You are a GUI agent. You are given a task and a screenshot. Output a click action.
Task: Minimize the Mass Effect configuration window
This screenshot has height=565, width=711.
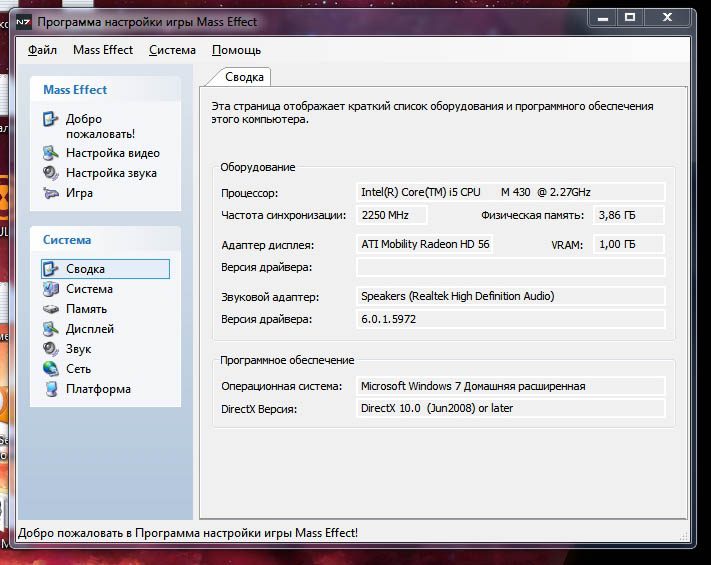click(603, 18)
